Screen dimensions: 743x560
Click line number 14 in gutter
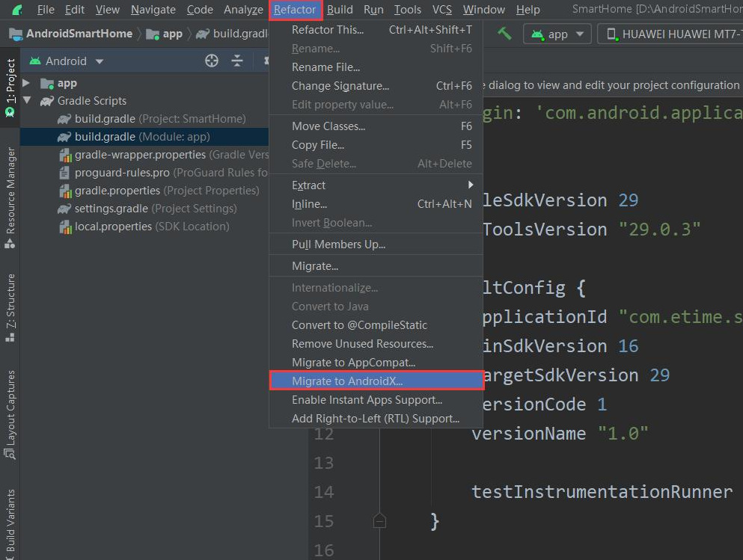(324, 492)
